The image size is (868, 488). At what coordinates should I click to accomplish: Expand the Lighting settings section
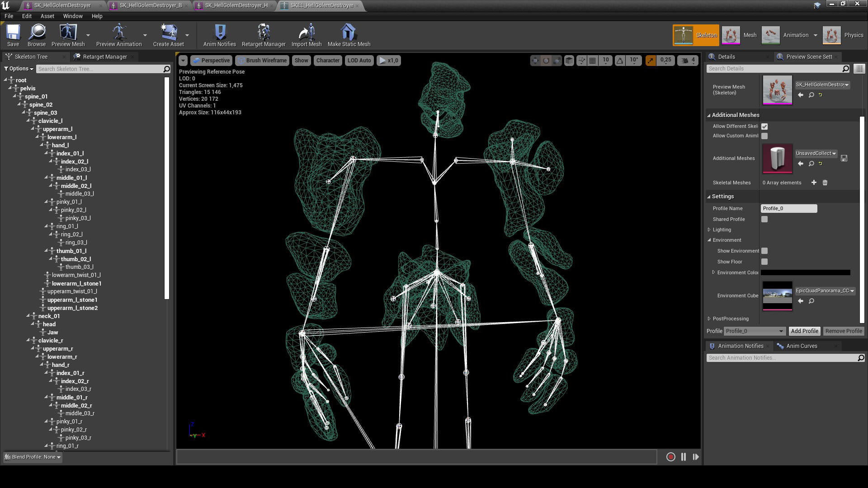709,230
